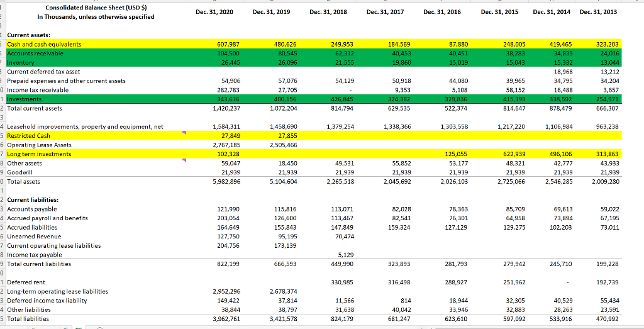The width and height of the screenshot is (644, 329).
Task: Click the 2018 investments value 426,845
Action: point(342,99)
